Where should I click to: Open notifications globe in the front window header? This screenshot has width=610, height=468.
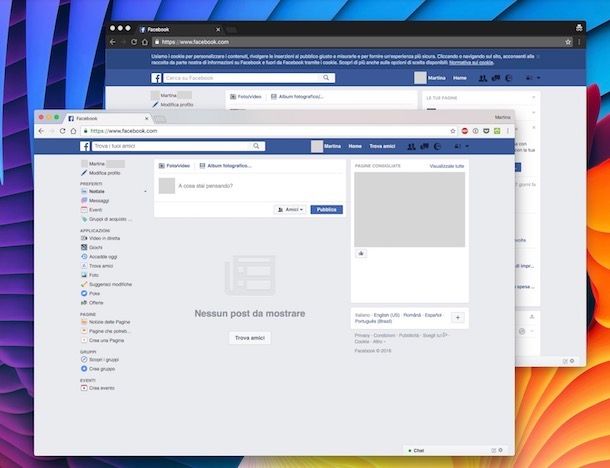438,146
